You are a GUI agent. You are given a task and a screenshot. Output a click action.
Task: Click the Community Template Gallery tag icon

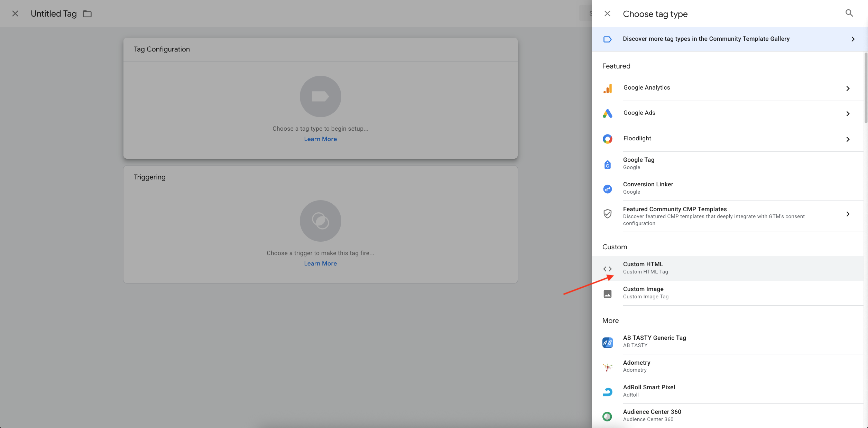coord(607,39)
